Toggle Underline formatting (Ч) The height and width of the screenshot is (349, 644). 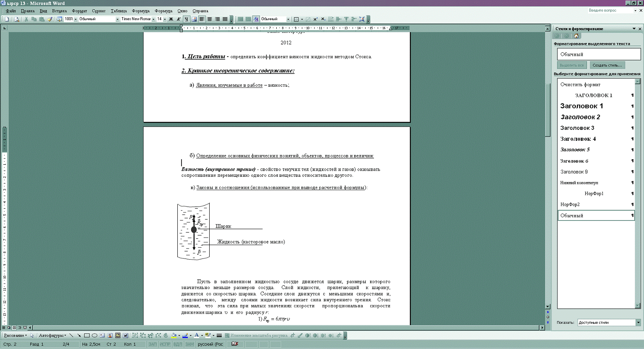point(187,19)
